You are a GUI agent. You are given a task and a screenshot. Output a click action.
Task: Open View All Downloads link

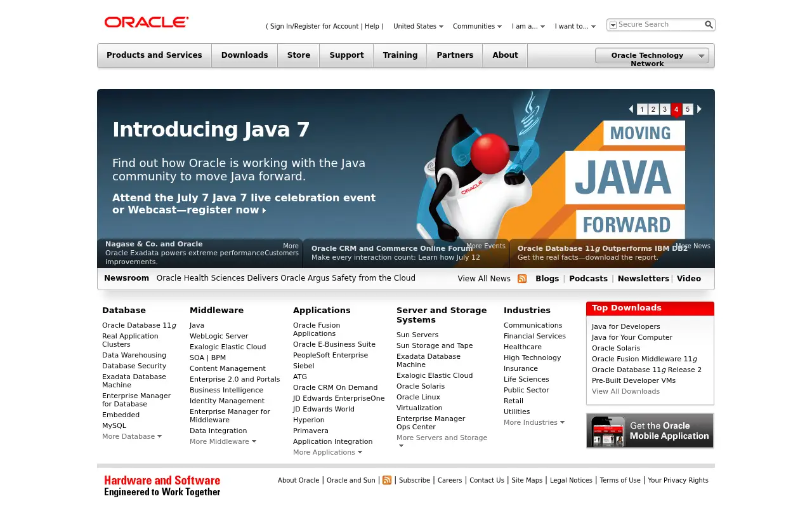625,391
